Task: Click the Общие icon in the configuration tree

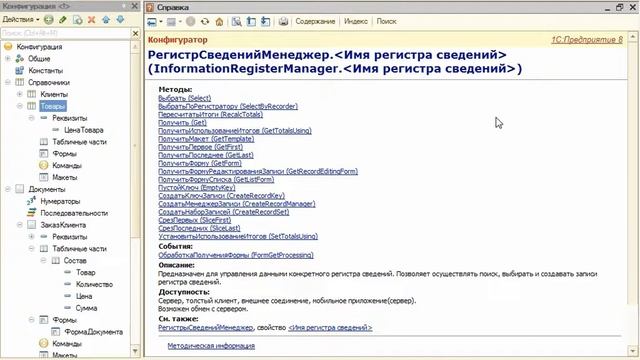Action: coord(20,59)
